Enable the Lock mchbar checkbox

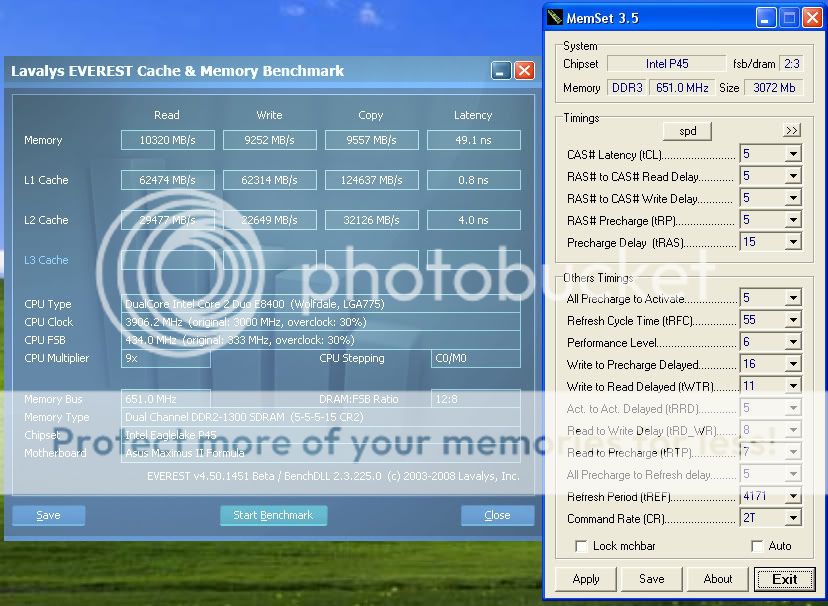[x=581, y=546]
